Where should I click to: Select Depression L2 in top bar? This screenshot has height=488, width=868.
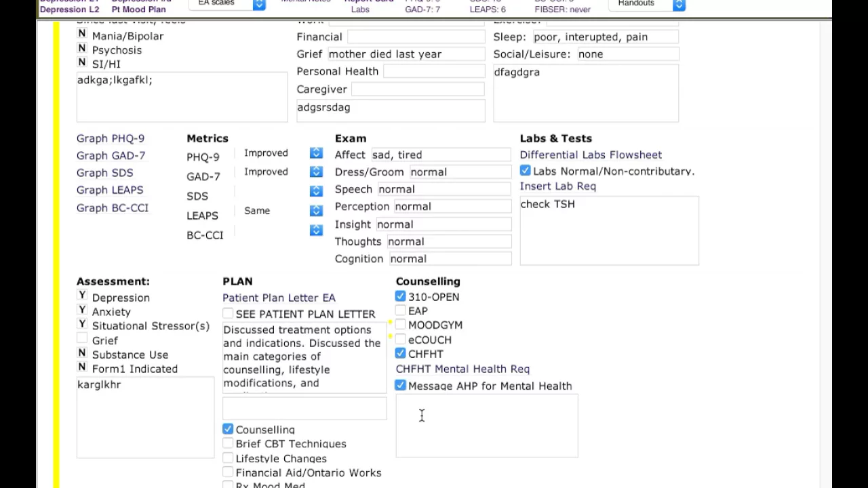(x=69, y=9)
